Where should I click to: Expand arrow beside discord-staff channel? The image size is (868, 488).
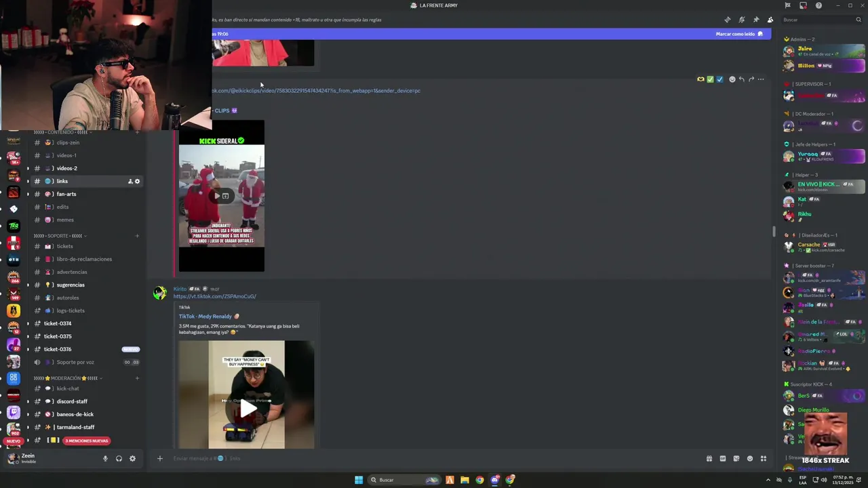click(28, 401)
